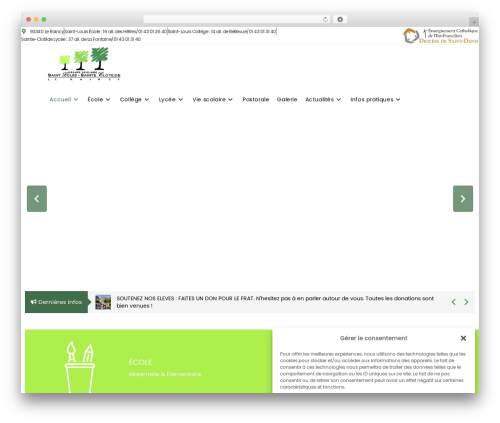The image size is (500, 423).
Task: Expand the Actualités menu chevron
Action: point(339,99)
